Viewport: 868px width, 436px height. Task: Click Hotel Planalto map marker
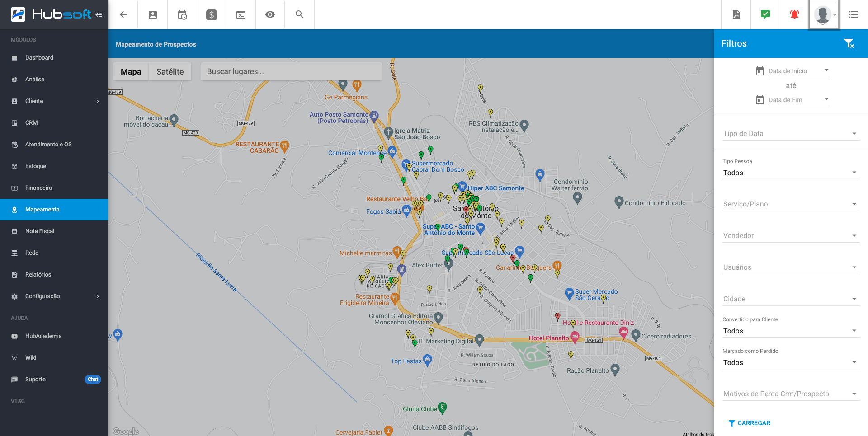point(575,337)
